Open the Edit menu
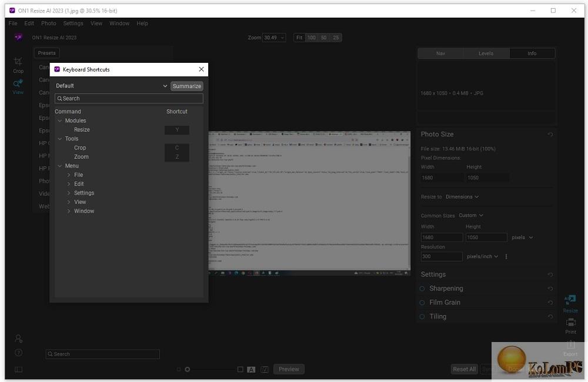The width and height of the screenshot is (588, 382). (29, 24)
